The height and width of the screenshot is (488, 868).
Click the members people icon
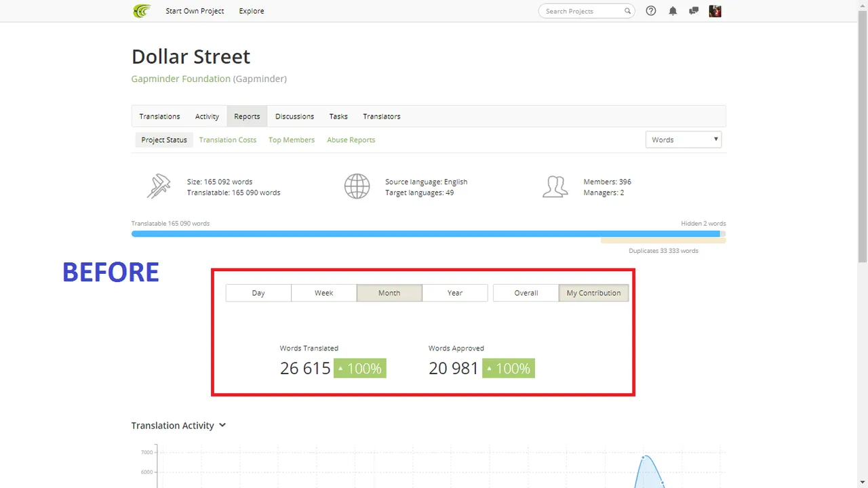coord(555,186)
